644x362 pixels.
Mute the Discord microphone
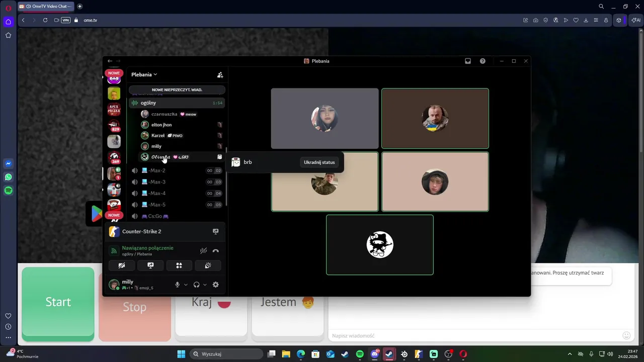pyautogui.click(x=177, y=285)
